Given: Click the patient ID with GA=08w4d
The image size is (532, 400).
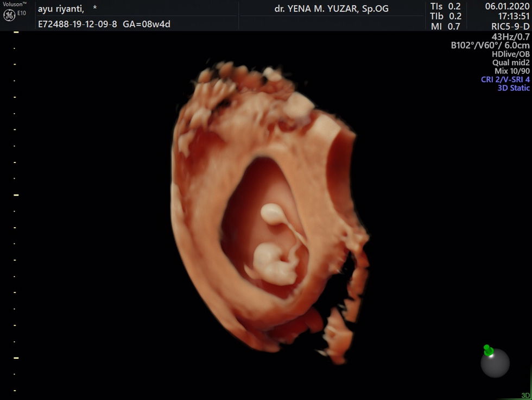Looking at the screenshot, I should (104, 24).
